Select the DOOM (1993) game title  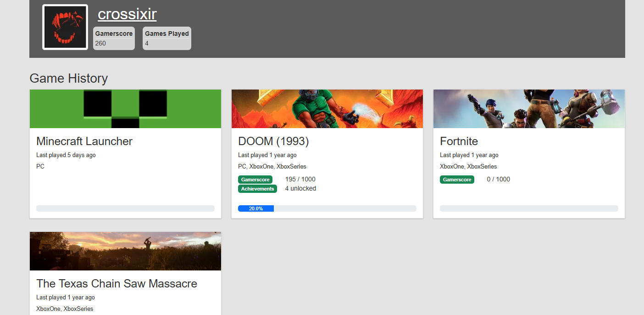[x=273, y=141]
